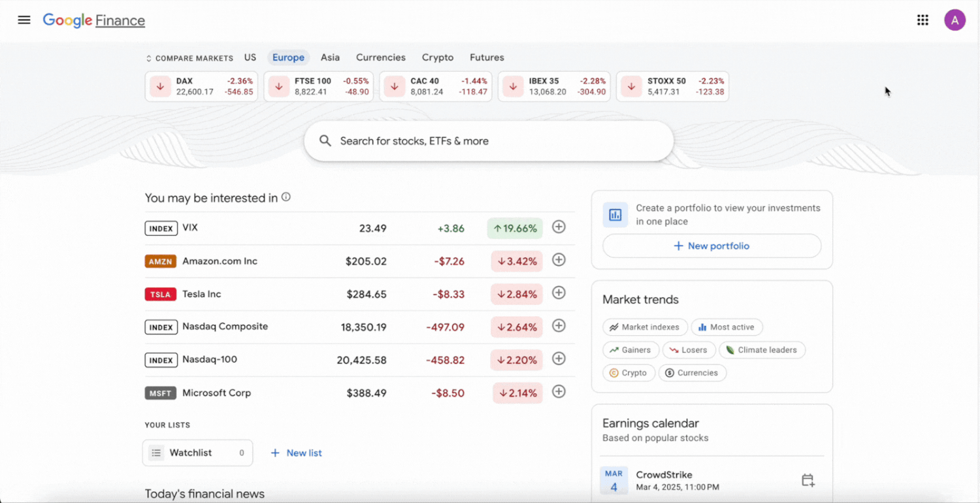Click the IBEX 35 down-arrow icon
The width and height of the screenshot is (980, 503).
[514, 86]
